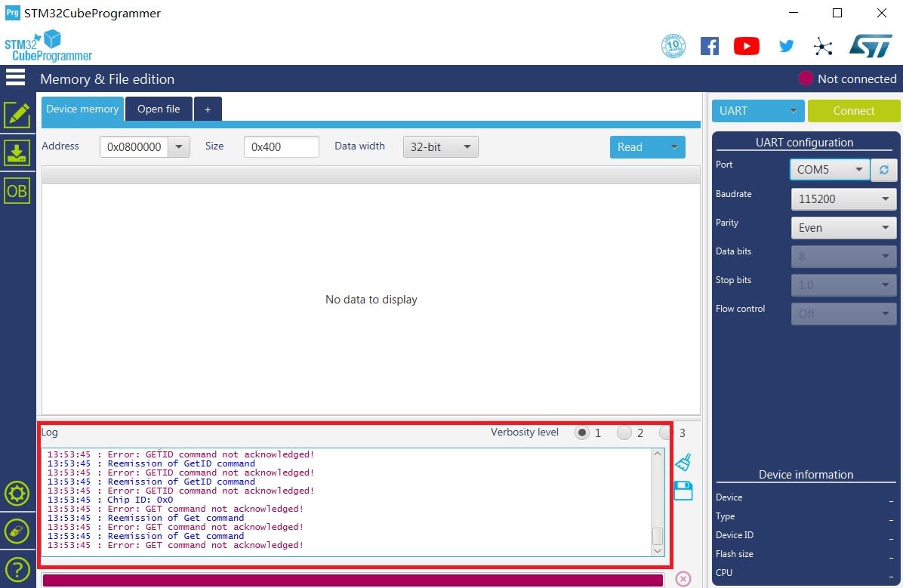Click the Address input field
903x588 pixels.
[x=134, y=147]
